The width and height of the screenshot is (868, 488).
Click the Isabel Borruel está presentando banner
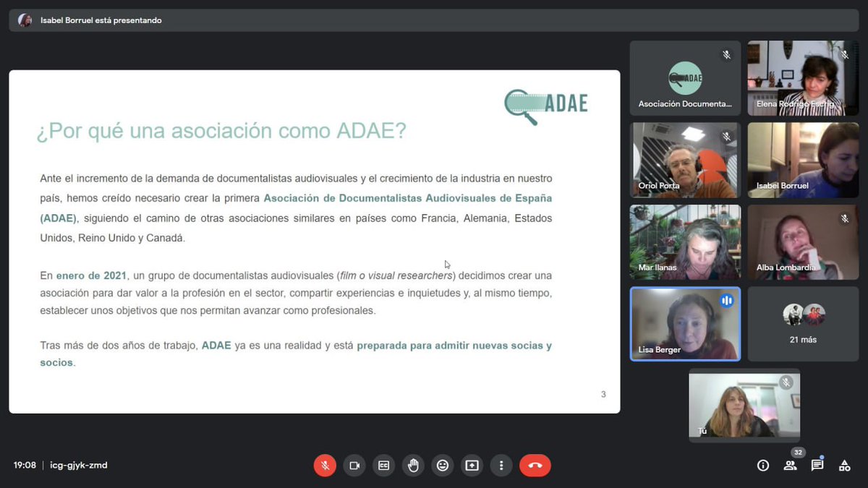tap(433, 20)
